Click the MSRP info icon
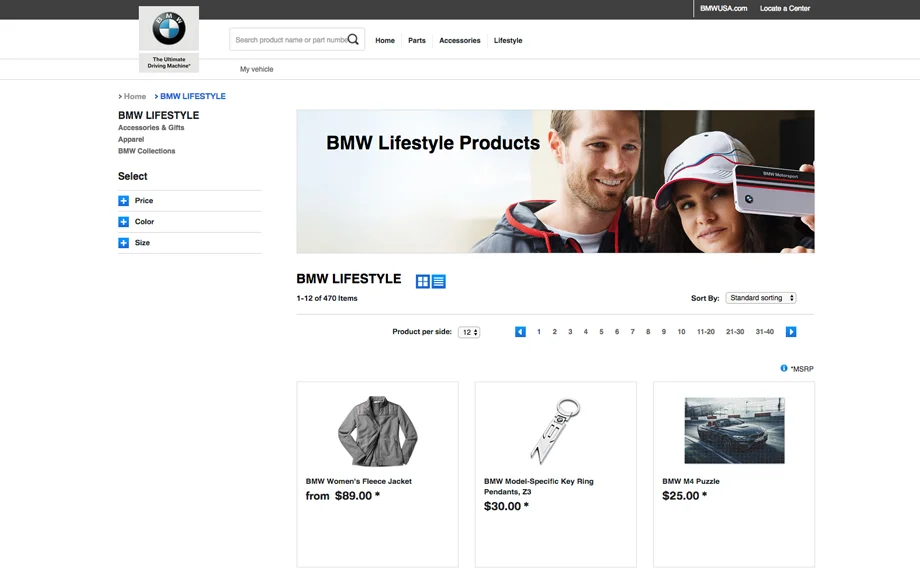Viewport: 920px width, 573px height. point(784,368)
